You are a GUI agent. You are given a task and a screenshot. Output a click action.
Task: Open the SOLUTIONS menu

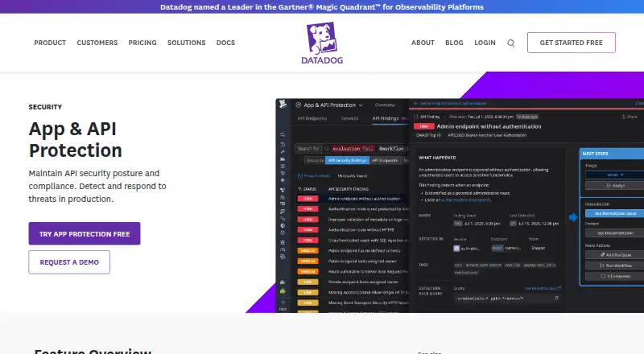(x=187, y=43)
